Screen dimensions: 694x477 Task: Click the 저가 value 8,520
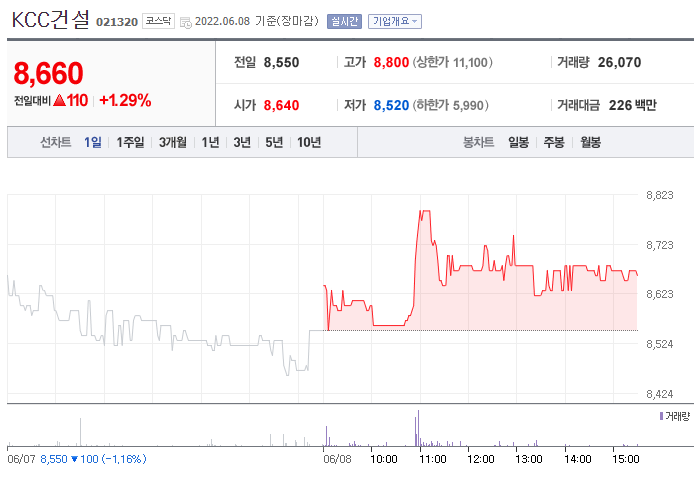point(391,105)
